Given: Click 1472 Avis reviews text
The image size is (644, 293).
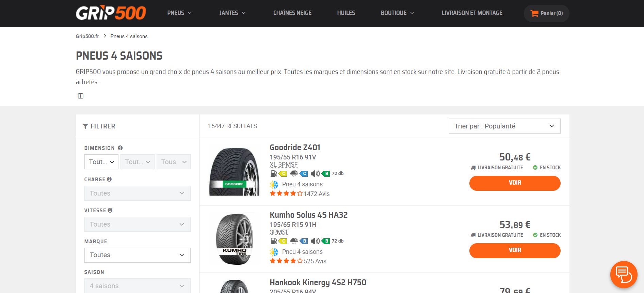Looking at the screenshot, I should (x=317, y=194).
